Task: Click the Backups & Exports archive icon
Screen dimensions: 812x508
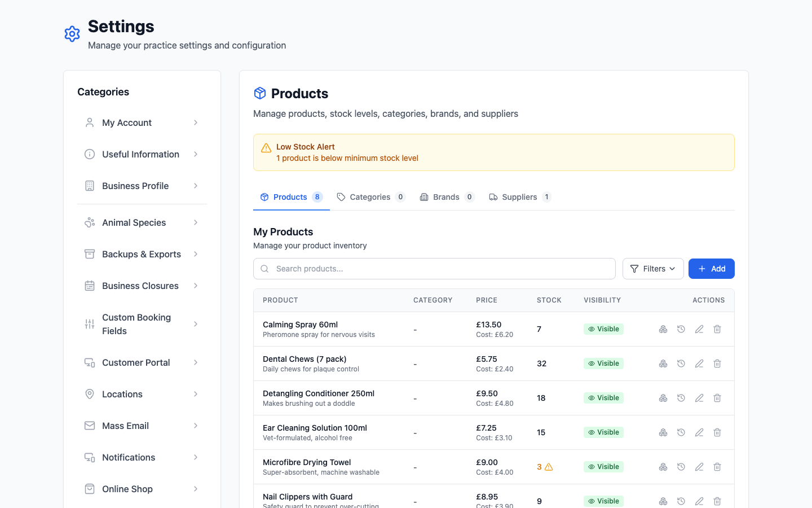Action: point(90,254)
